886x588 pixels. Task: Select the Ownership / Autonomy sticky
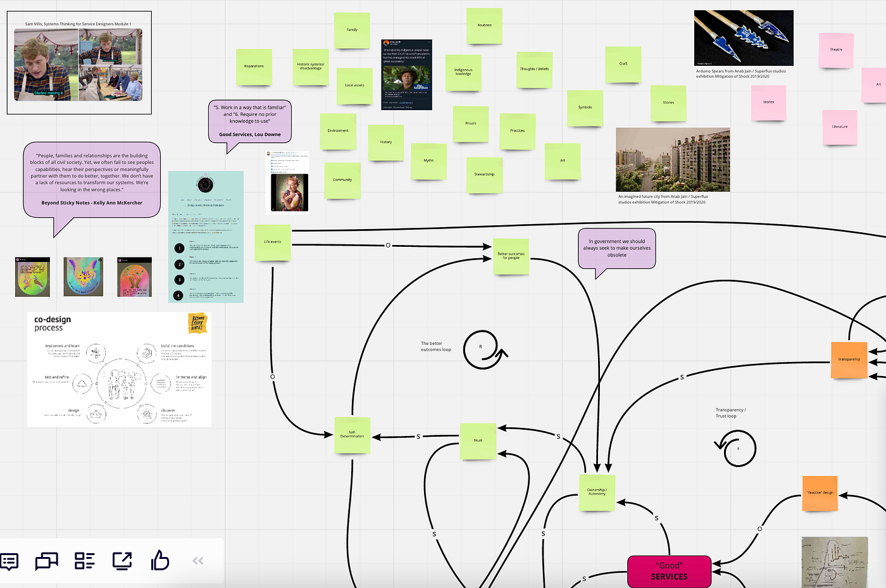(x=596, y=492)
